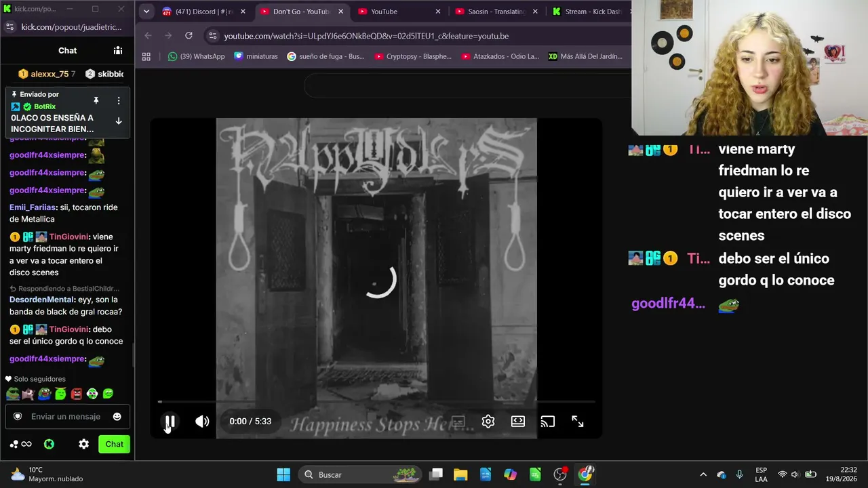Close the Discord tab
868x488 pixels.
(x=243, y=12)
